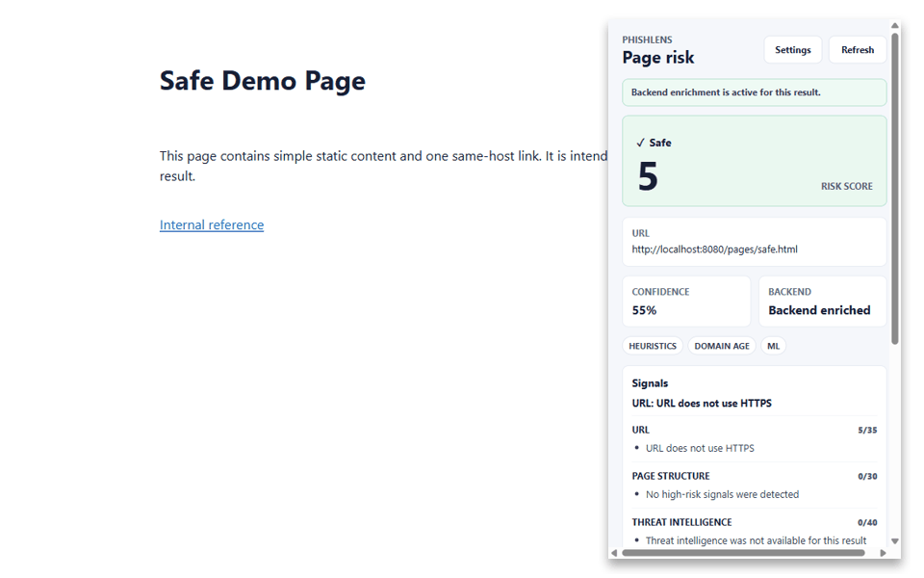Viewport: 924px width, 578px height.
Task: Click the panel's vertical scrollbar thumb
Action: point(894,189)
